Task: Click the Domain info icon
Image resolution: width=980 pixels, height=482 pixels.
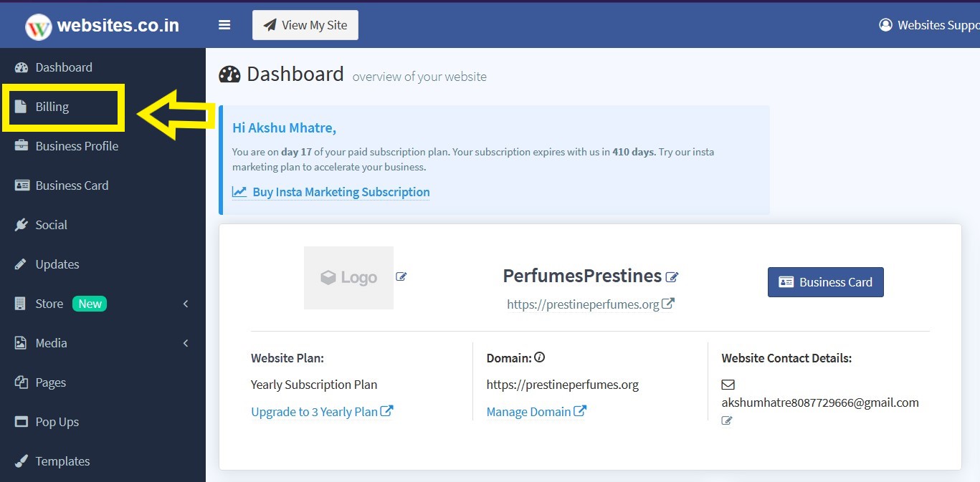Action: [540, 357]
